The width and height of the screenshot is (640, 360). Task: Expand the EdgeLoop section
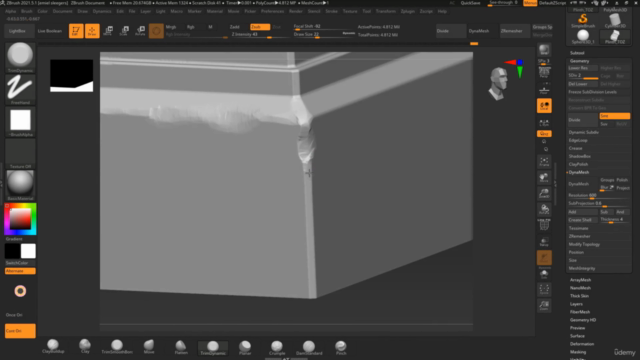click(578, 140)
